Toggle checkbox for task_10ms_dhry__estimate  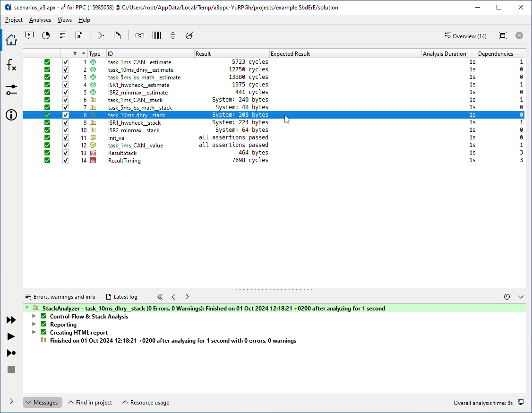click(x=66, y=69)
